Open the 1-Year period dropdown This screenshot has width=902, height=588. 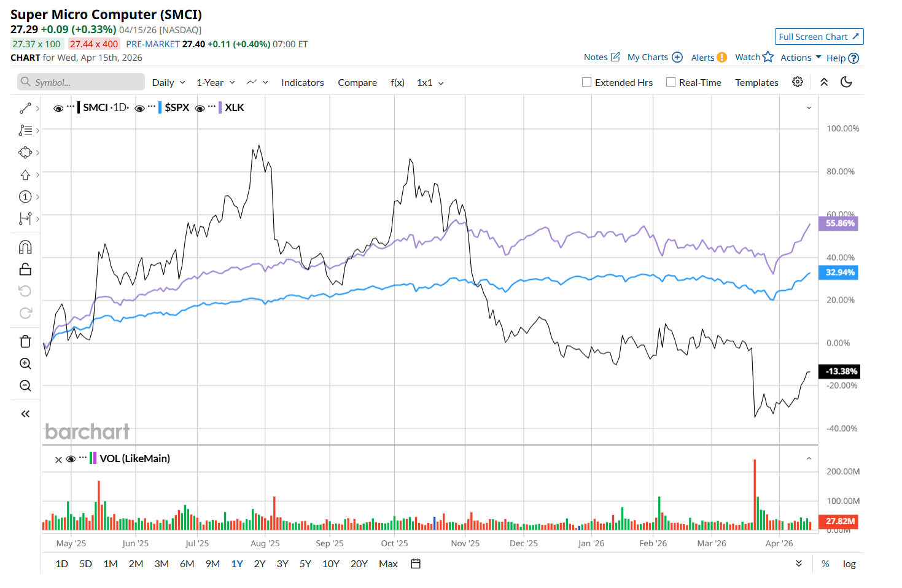click(x=216, y=82)
